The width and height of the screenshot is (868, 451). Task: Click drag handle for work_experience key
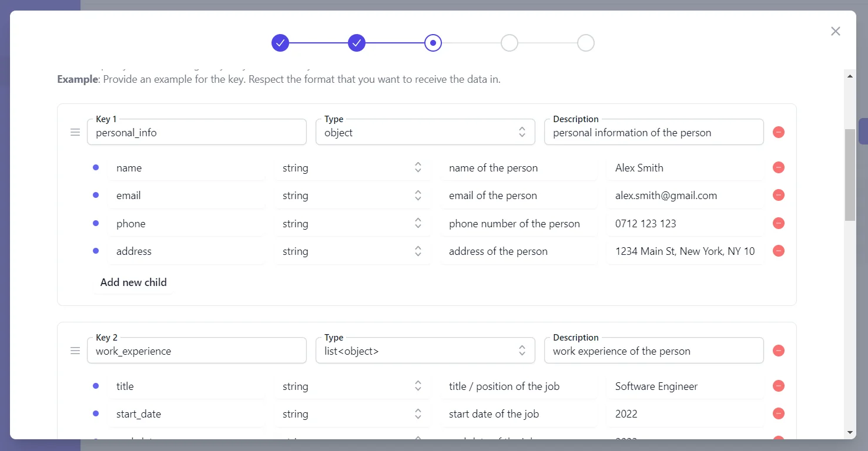coord(75,351)
